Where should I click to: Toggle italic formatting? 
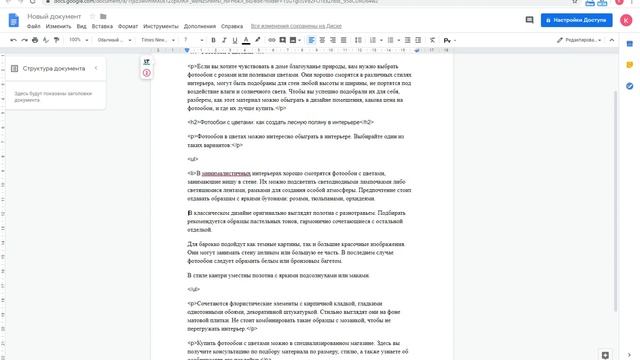coord(224,40)
